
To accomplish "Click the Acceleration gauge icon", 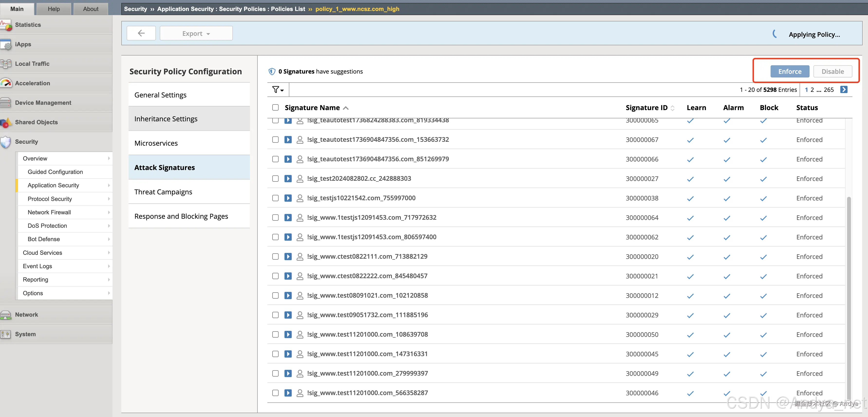I will (x=6, y=83).
